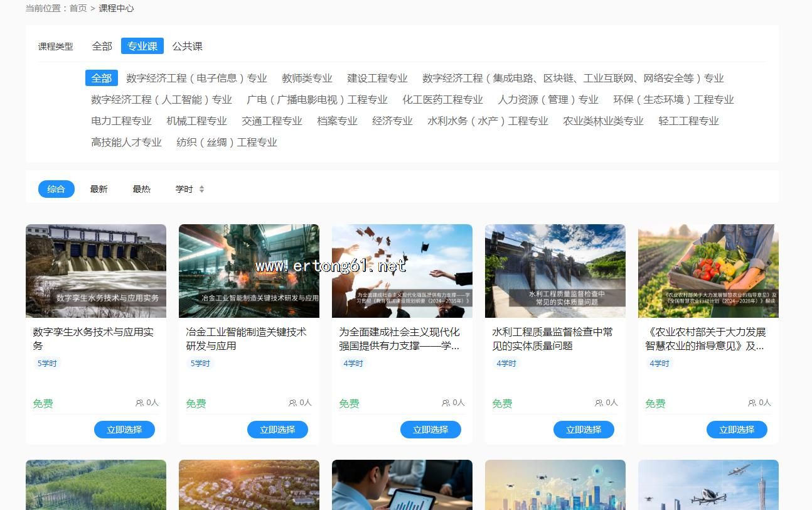The width and height of the screenshot is (812, 510).
Task: Open the graduation caps course thumbnail
Action: 402,271
